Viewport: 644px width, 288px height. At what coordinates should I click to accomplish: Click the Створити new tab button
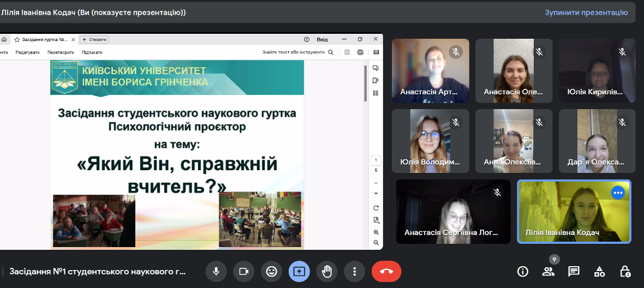[94, 39]
